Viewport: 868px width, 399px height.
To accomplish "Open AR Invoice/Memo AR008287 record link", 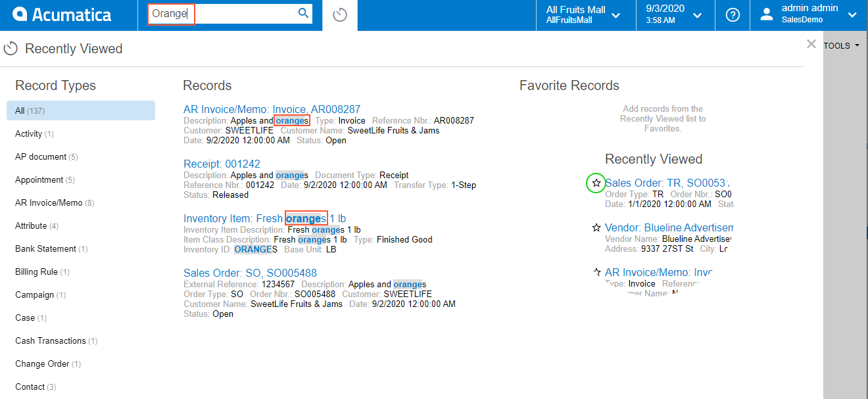I will click(272, 109).
